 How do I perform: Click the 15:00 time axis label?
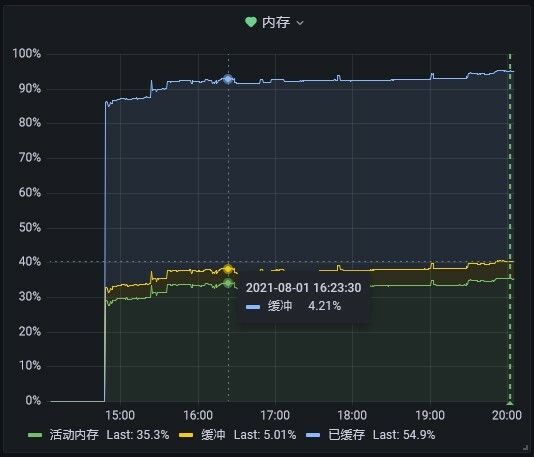[120, 415]
